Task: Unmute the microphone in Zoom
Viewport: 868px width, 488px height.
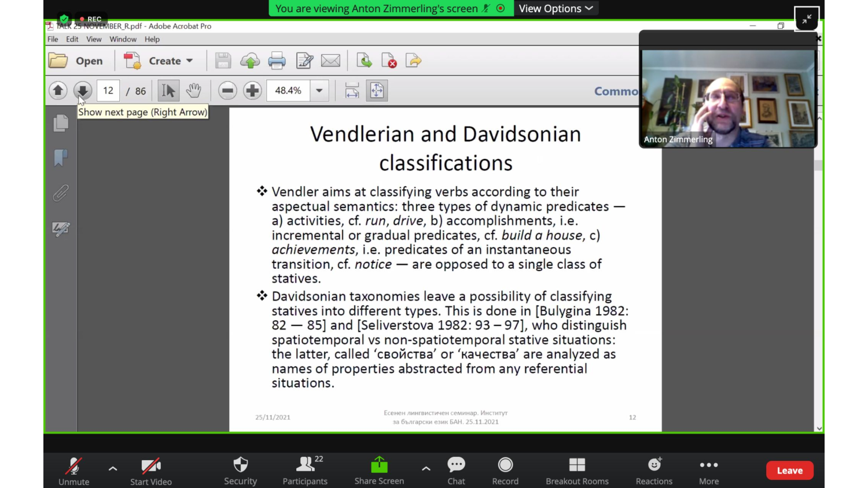Action: point(74,471)
